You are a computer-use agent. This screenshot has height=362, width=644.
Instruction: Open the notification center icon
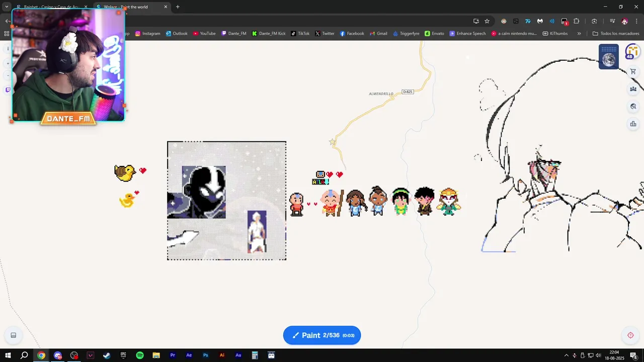(633, 355)
